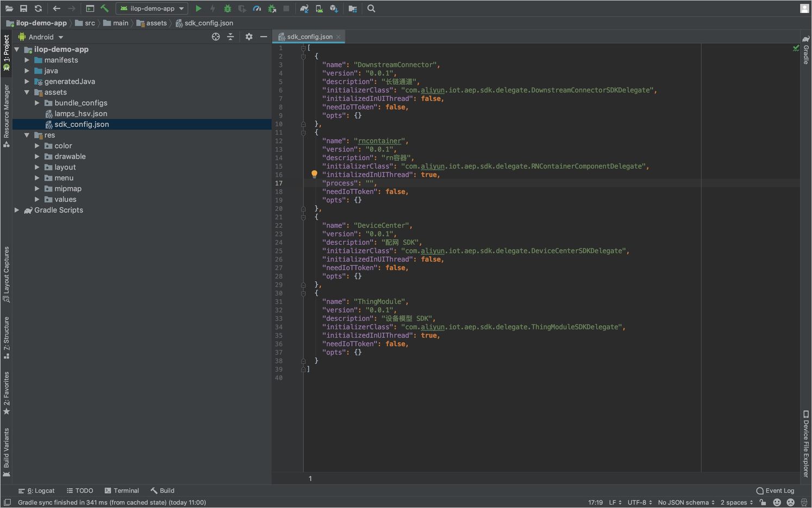The height and width of the screenshot is (508, 812).
Task: Collapse the assets folder
Action: pyautogui.click(x=27, y=92)
